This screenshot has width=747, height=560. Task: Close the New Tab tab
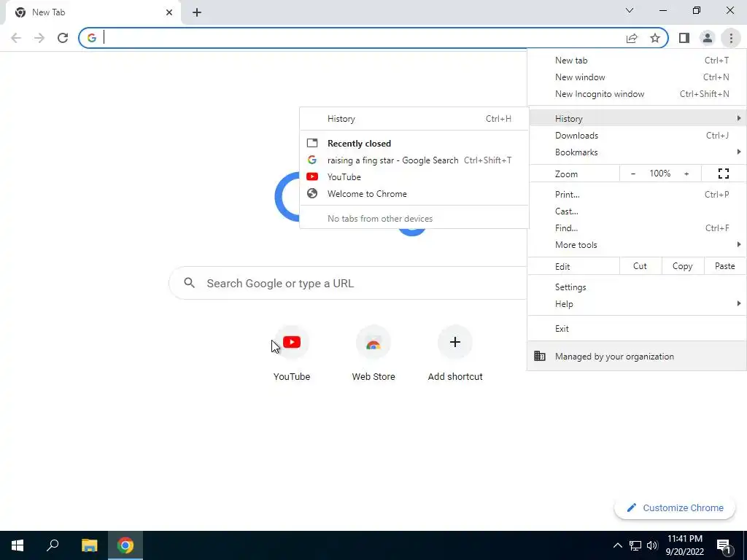169,12
